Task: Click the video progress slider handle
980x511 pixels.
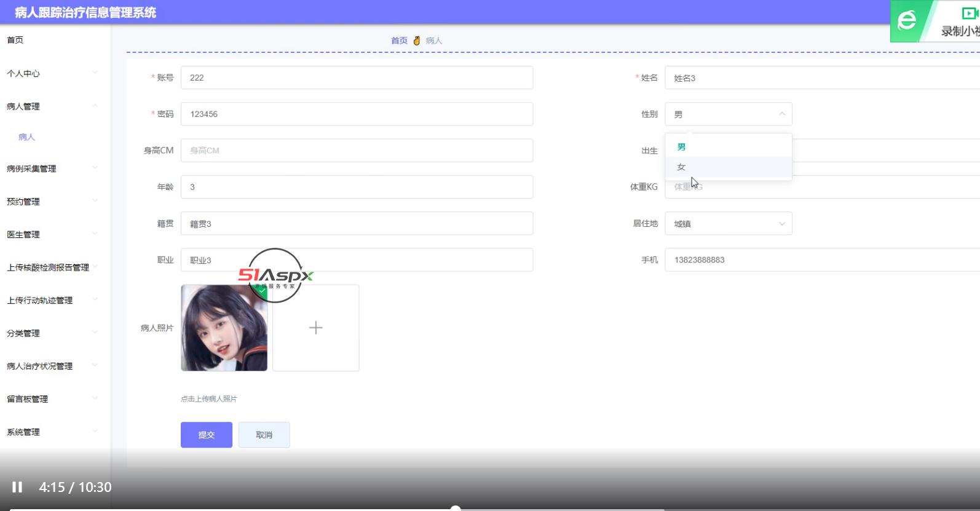Action: click(x=455, y=508)
